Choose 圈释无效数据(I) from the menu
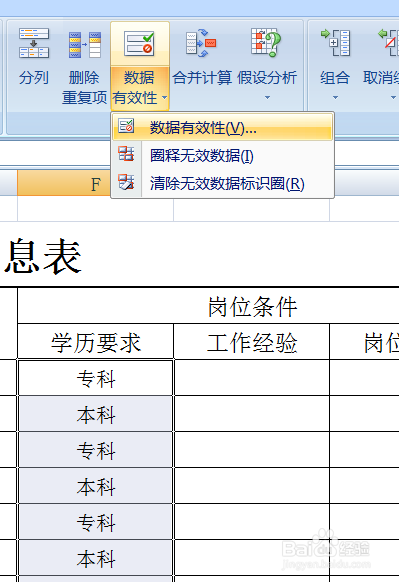Image resolution: width=399 pixels, height=582 pixels. pyautogui.click(x=222, y=155)
